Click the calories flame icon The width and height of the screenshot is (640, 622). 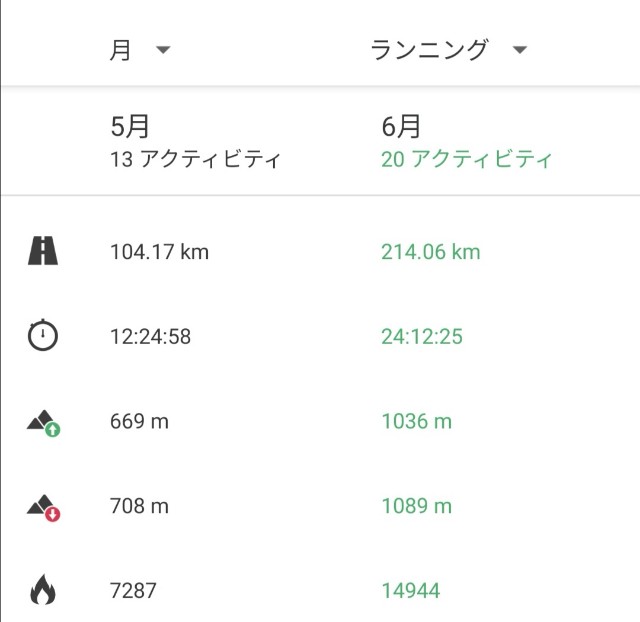43,589
